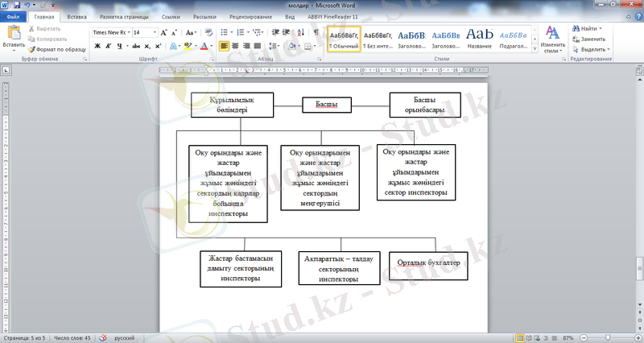Click the Cut (Вырезать) command
Viewport: 644px width, 343px height.
click(x=44, y=29)
